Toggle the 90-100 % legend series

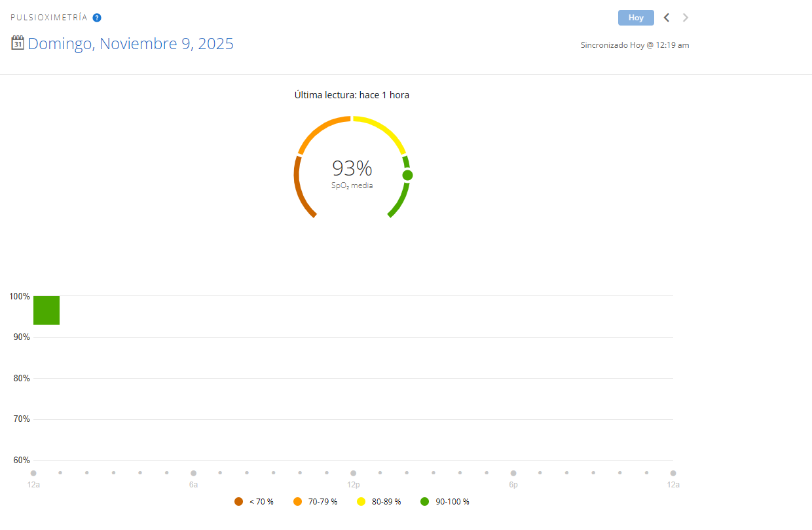[445, 502]
